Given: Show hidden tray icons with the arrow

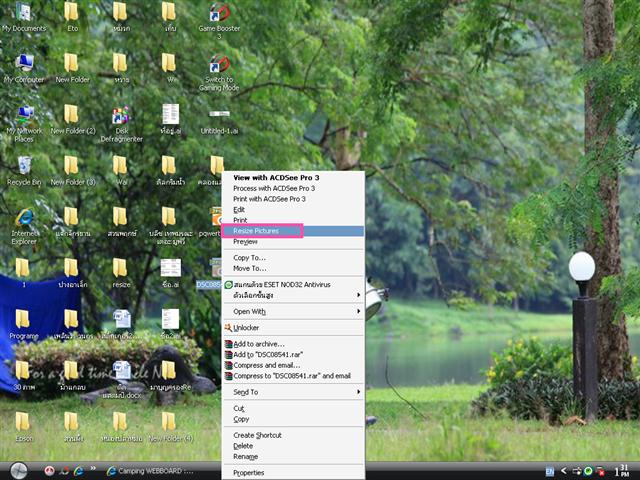Looking at the screenshot, I should click(x=562, y=470).
